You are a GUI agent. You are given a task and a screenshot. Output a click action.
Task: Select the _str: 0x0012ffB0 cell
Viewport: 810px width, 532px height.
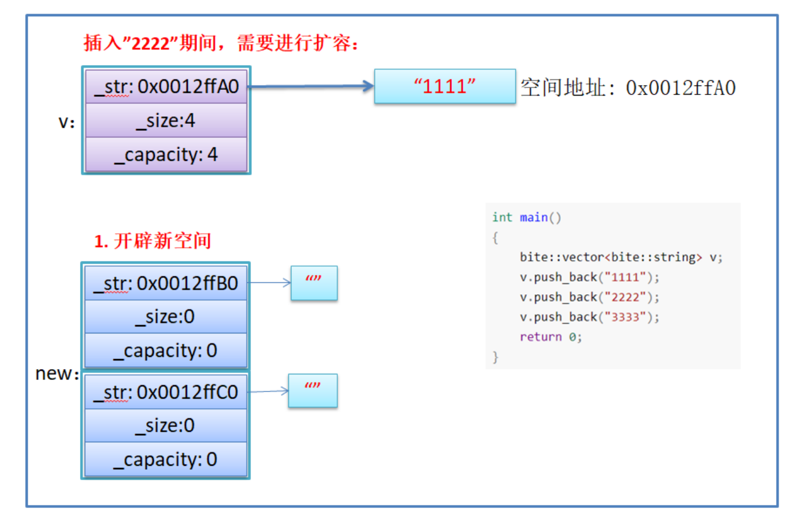tap(166, 283)
